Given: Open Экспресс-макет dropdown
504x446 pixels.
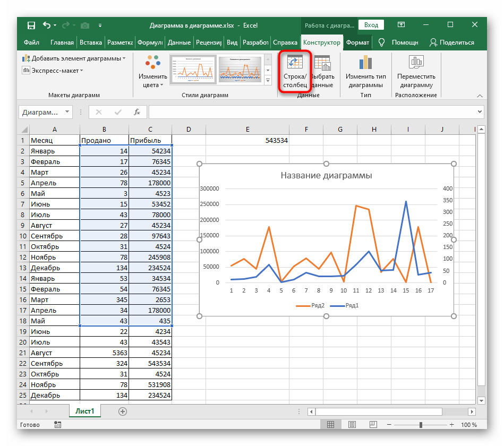Looking at the screenshot, I should pyautogui.click(x=53, y=71).
